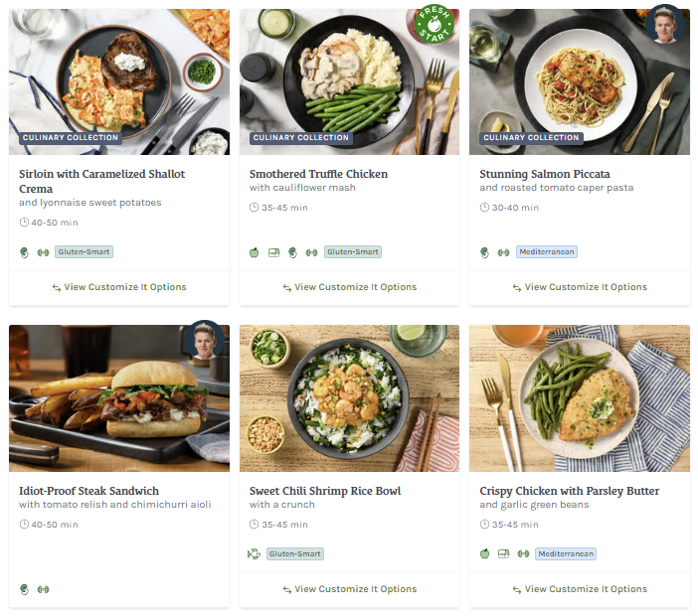
Task: Click the dumbbell icon on the Steak Sandwich card
Action: (x=43, y=589)
